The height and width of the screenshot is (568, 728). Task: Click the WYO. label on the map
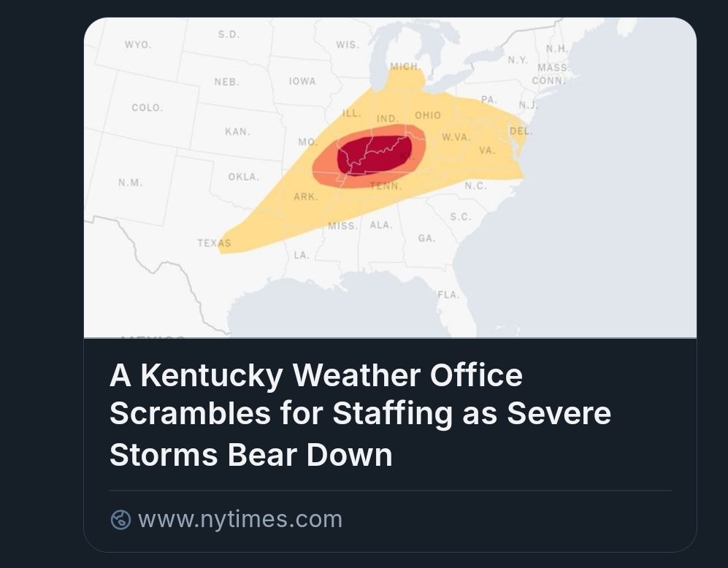(x=138, y=45)
